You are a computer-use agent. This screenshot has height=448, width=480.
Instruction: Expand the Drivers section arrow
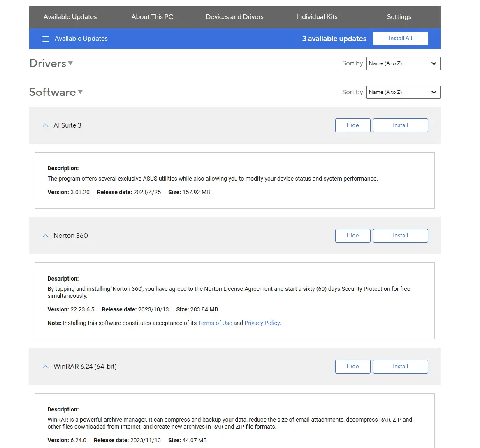pos(70,63)
